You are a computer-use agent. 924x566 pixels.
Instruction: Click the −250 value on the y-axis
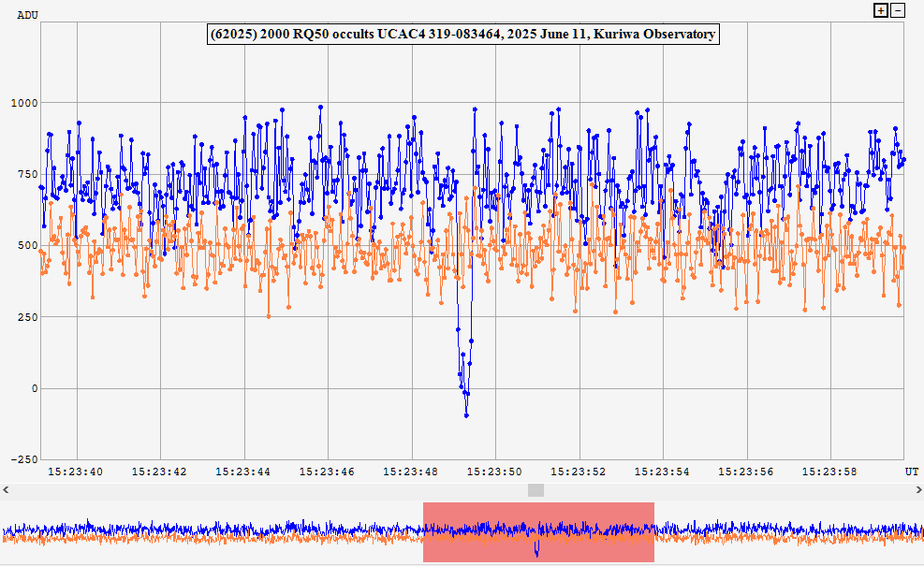click(21, 459)
